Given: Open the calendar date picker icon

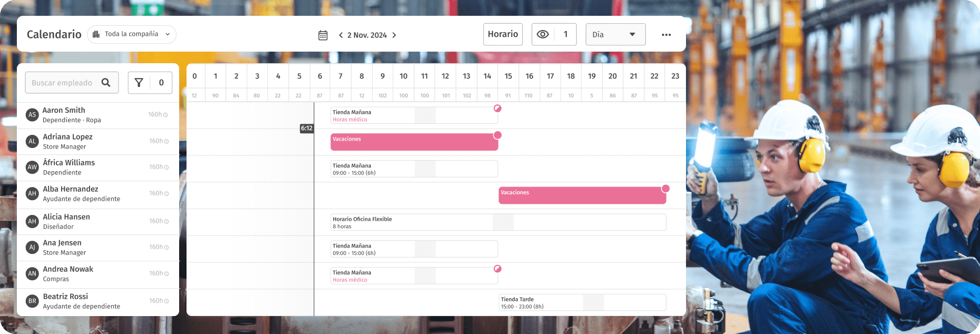Looking at the screenshot, I should 323,35.
